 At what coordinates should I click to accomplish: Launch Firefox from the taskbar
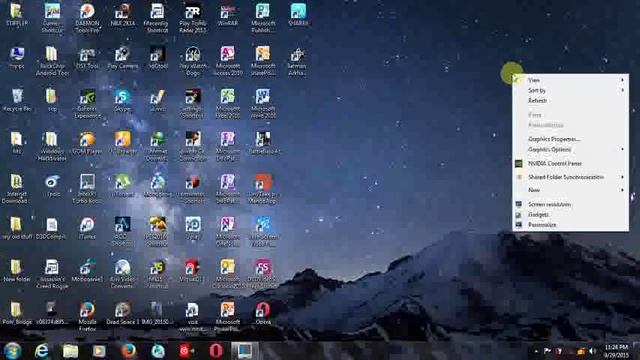[x=128, y=351]
